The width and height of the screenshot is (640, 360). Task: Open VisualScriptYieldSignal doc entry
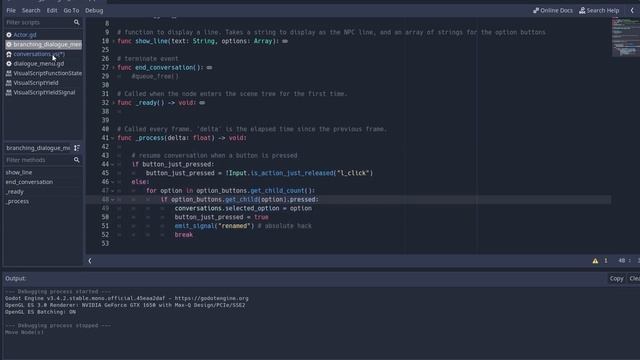[x=44, y=93]
